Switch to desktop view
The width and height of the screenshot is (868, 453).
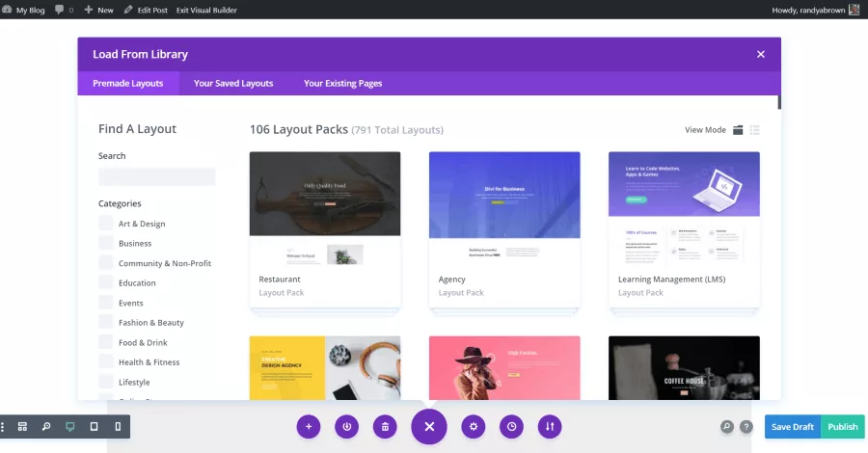pyautogui.click(x=70, y=426)
